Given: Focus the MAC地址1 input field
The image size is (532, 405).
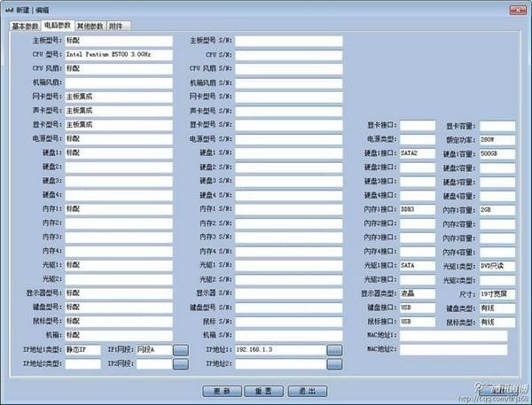Looking at the screenshot, I should click(x=454, y=336).
